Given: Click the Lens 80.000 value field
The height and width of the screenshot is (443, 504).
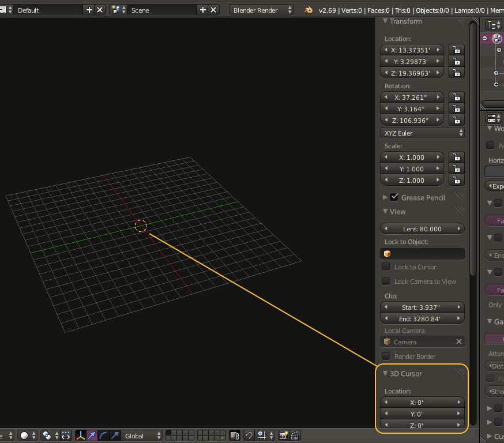Looking at the screenshot, I should (x=423, y=229).
